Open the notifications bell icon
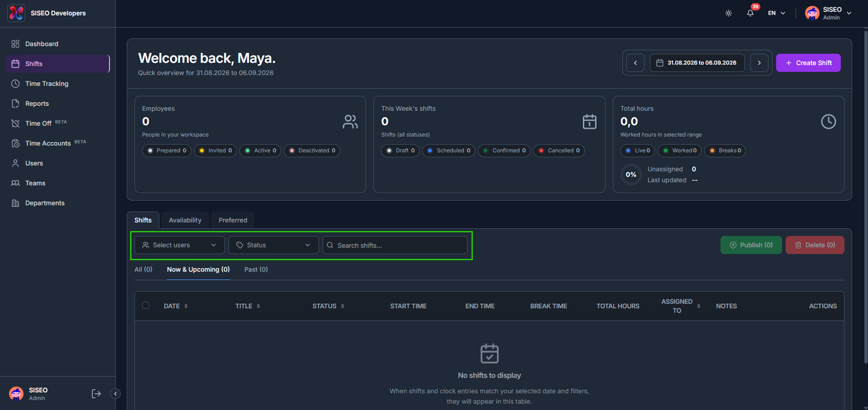The height and width of the screenshot is (410, 868). 750,13
